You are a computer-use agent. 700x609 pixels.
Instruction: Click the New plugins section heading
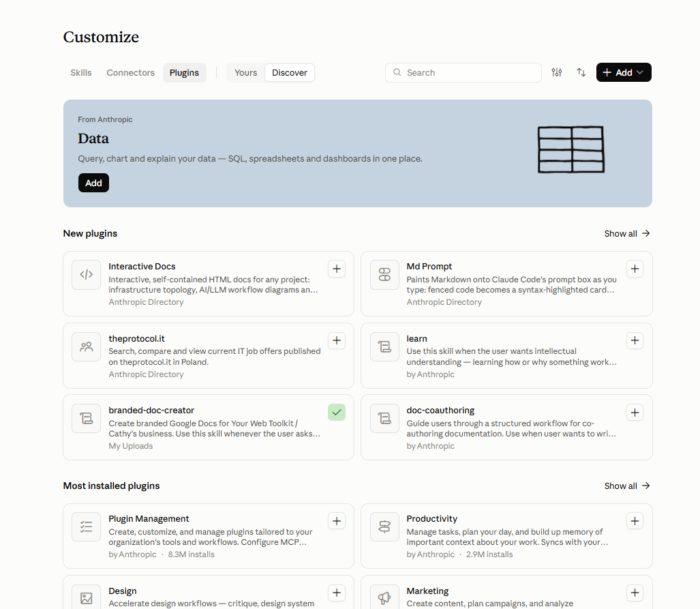tap(90, 234)
